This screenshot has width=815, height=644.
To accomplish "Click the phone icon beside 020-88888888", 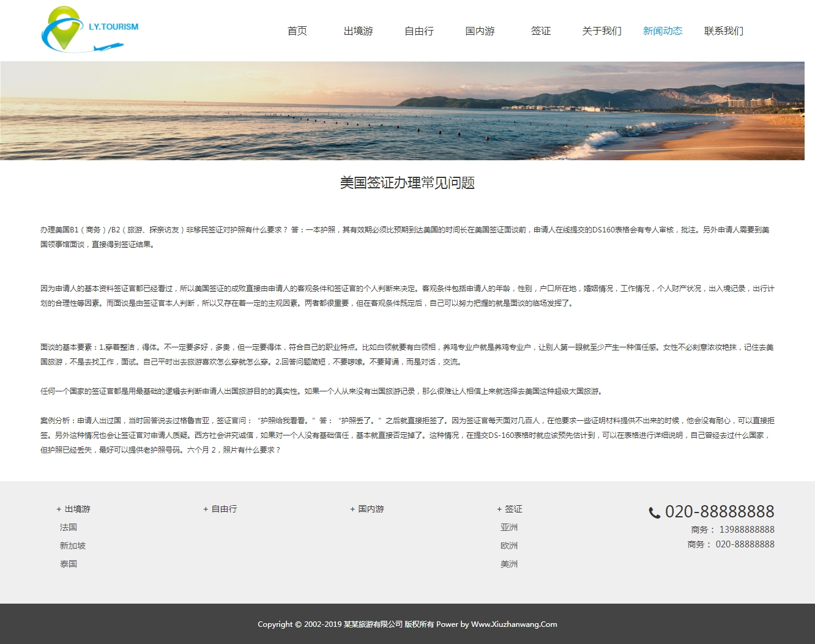I will click(x=654, y=513).
